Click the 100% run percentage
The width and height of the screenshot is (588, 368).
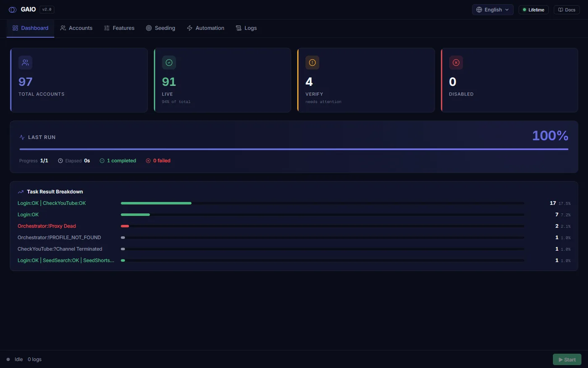tap(550, 136)
